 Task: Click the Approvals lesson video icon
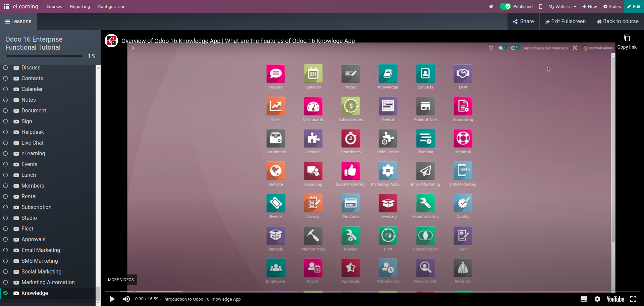pyautogui.click(x=16, y=240)
